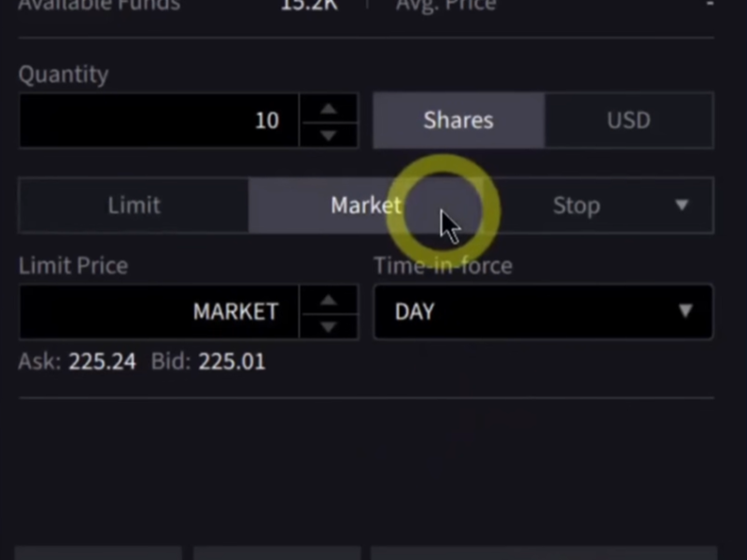Image resolution: width=747 pixels, height=560 pixels.
Task: Click the Ask price 225.24
Action: (102, 361)
